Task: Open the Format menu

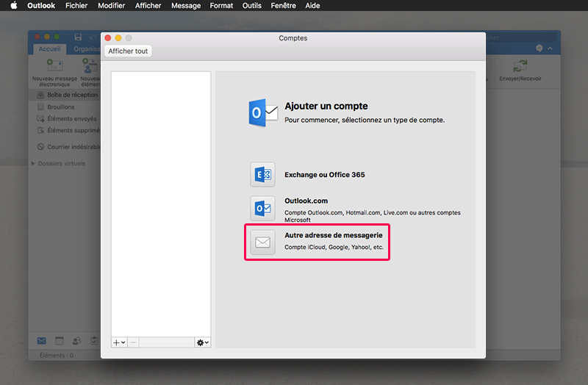Action: [x=221, y=6]
